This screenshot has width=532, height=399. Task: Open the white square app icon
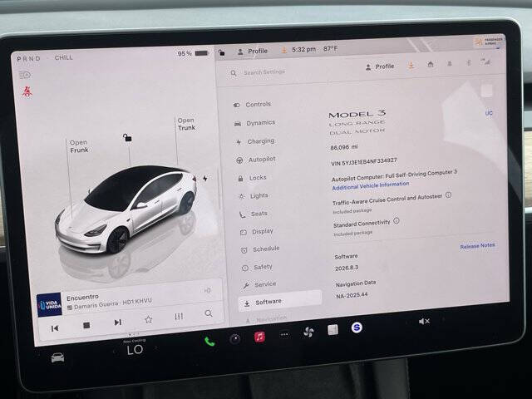[332, 330]
